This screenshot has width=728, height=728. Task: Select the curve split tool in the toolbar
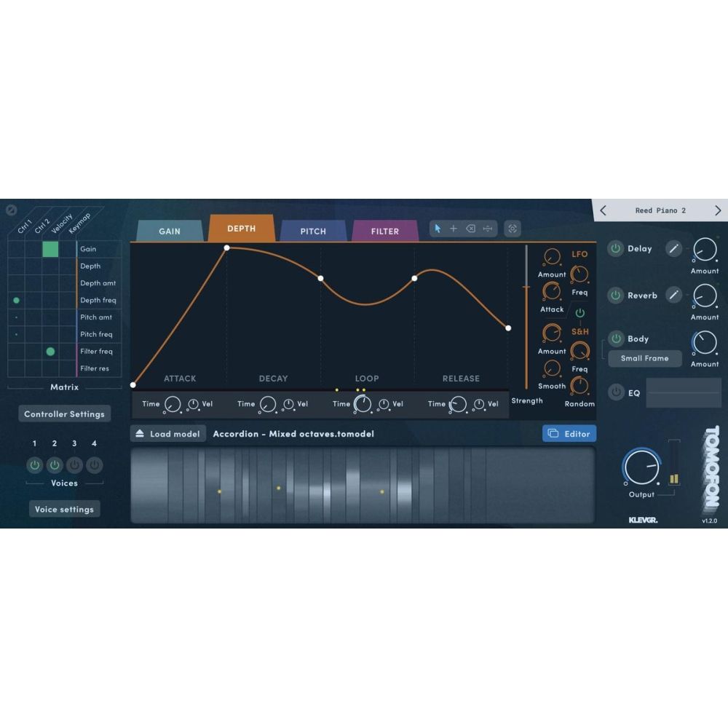(x=488, y=228)
